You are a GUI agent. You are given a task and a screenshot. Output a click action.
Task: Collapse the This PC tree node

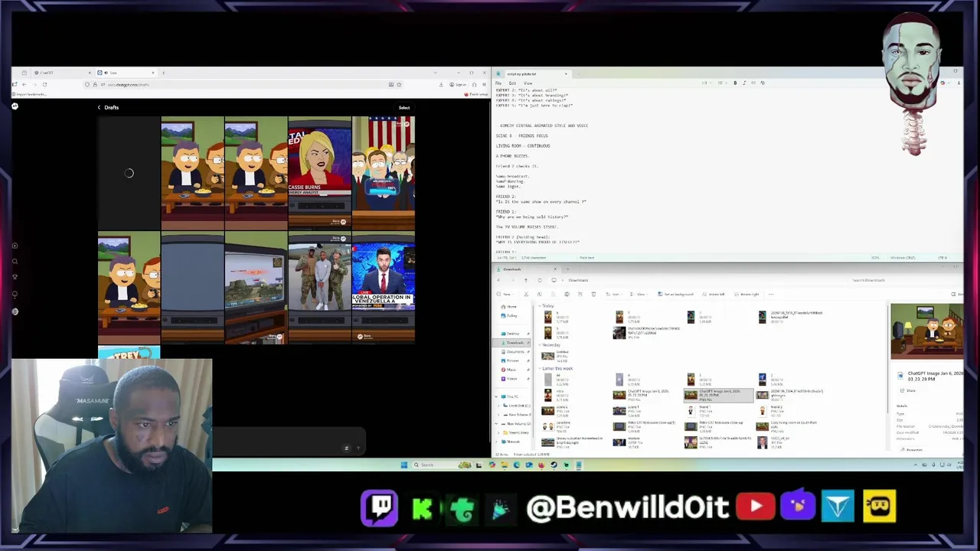click(x=497, y=396)
